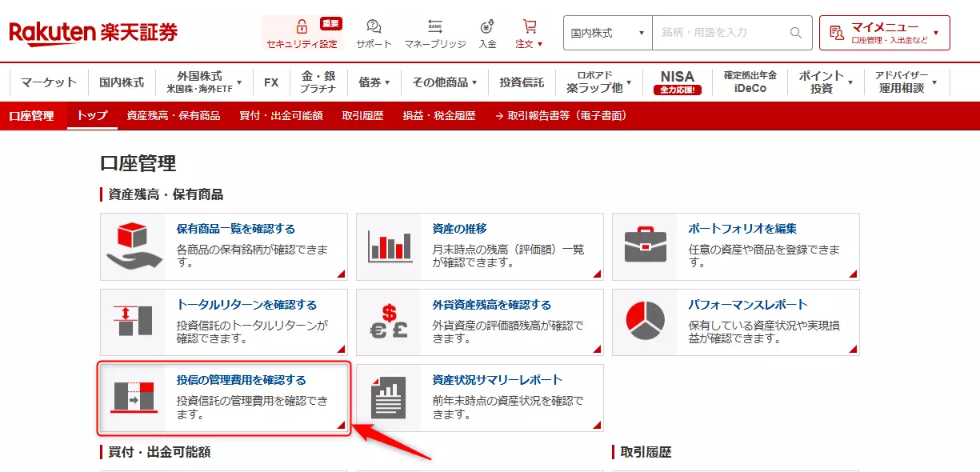This screenshot has height=472, width=980.
Task: Click the 資産状況サマリーレポート document icon
Action: tap(390, 398)
